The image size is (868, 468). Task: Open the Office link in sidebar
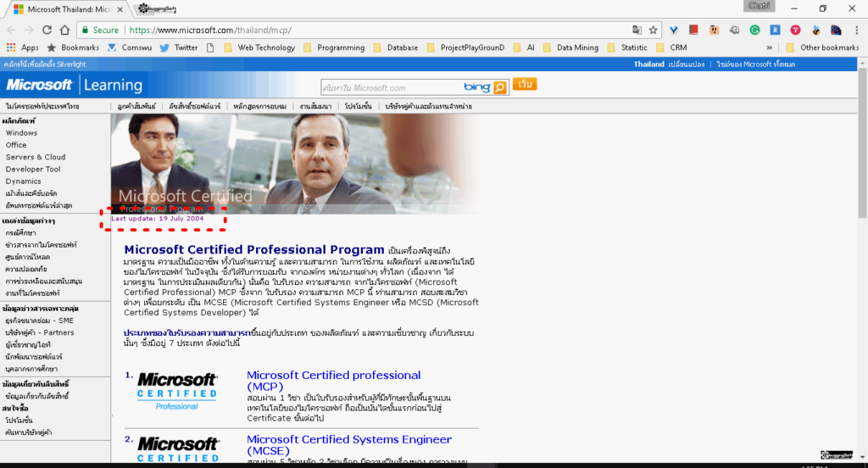click(16, 145)
